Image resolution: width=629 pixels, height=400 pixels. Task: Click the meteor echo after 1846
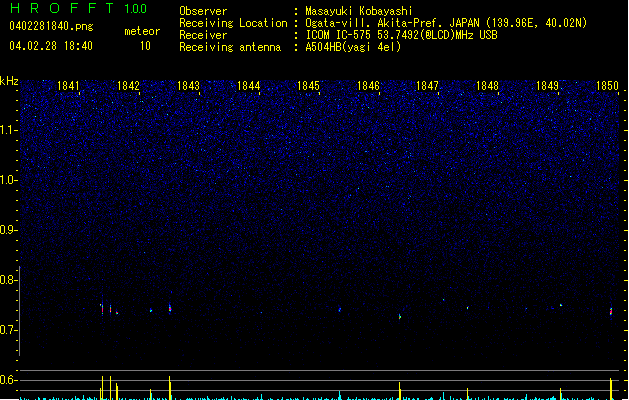pos(400,317)
